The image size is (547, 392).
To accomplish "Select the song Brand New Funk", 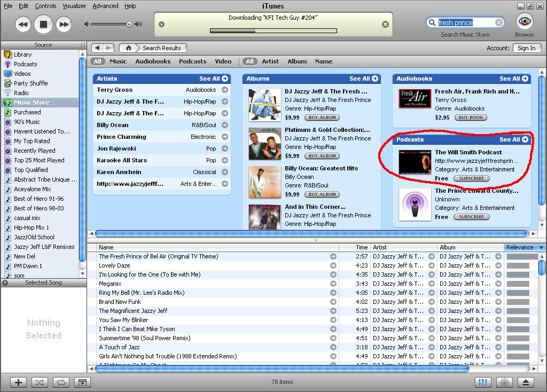I will coord(120,302).
